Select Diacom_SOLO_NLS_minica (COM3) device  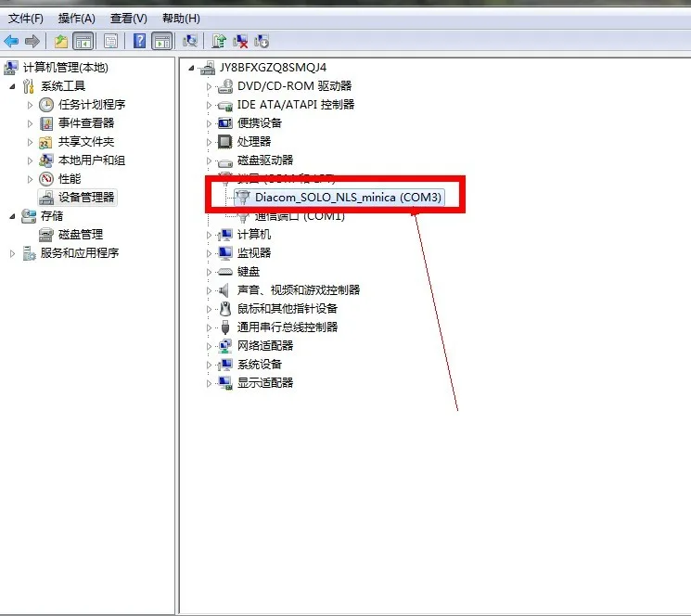click(348, 197)
